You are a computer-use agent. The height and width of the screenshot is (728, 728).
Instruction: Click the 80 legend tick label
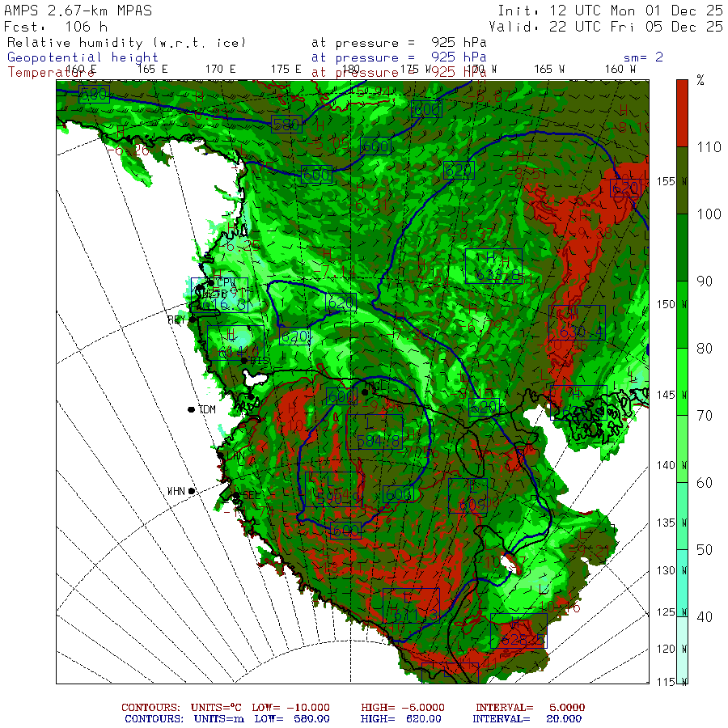(x=705, y=348)
